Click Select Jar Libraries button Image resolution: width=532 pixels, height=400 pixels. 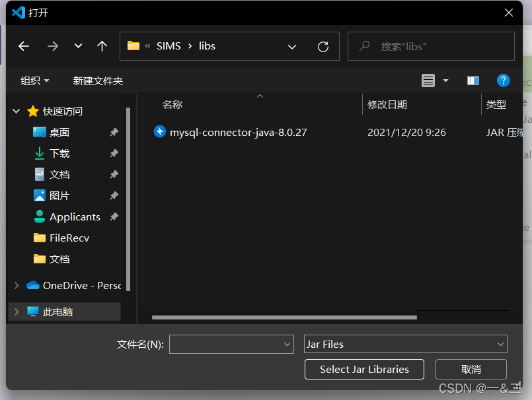tap(364, 369)
